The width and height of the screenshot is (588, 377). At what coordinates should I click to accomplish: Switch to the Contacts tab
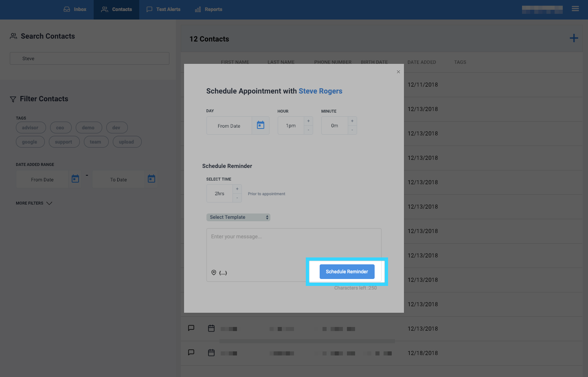tap(116, 9)
